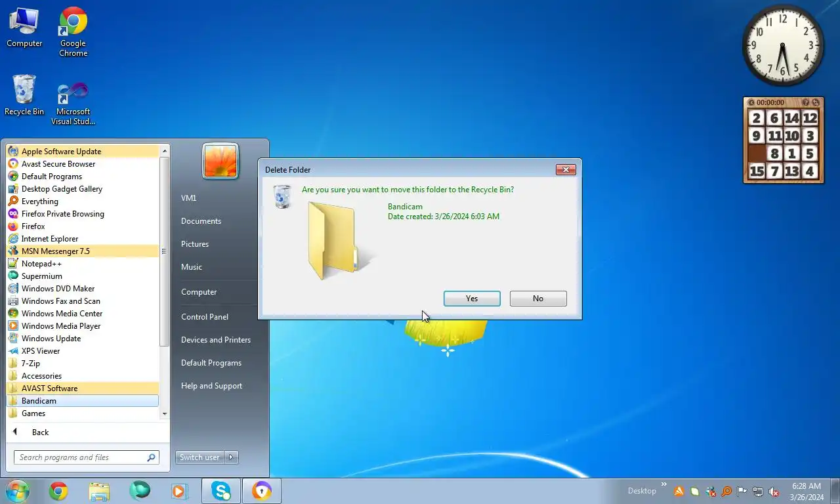The image size is (840, 504).
Task: Open Apple Software Update from Start menu
Action: click(83, 152)
